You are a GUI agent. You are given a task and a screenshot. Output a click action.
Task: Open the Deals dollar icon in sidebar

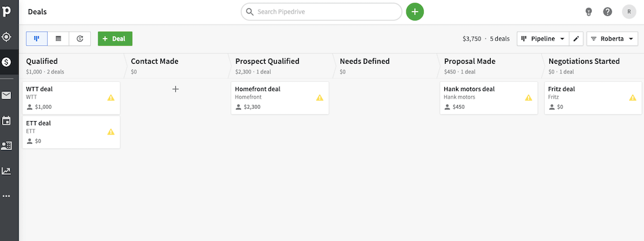(x=6, y=62)
